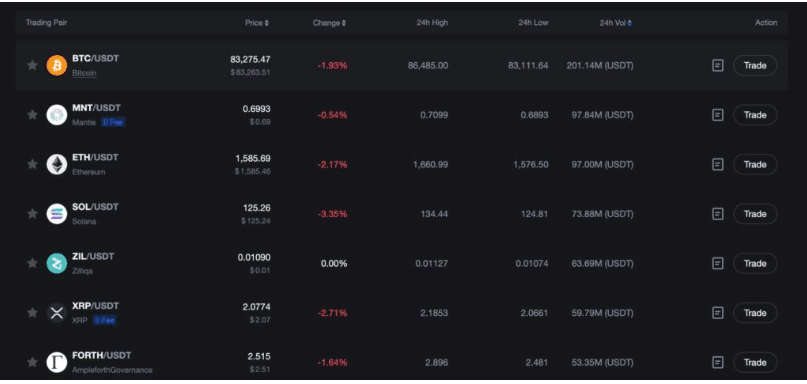This screenshot has width=807, height=384.
Task: Click the Solana coin logo icon
Action: (x=57, y=214)
